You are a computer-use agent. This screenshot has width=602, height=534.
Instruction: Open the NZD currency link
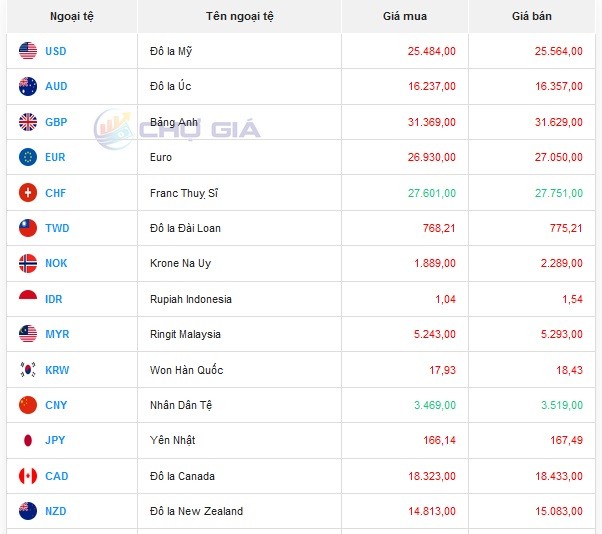pos(57,511)
